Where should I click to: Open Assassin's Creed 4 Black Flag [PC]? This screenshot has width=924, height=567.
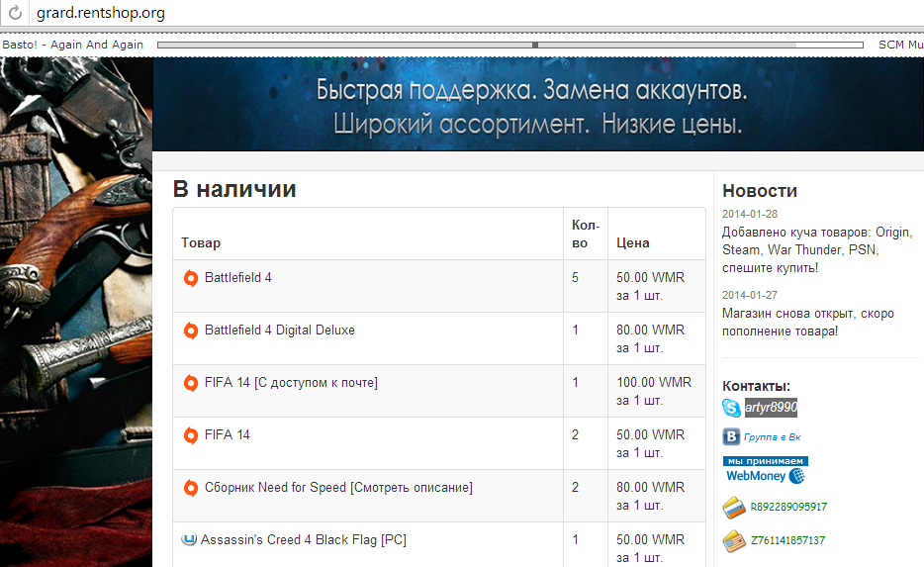pyautogui.click(x=304, y=540)
